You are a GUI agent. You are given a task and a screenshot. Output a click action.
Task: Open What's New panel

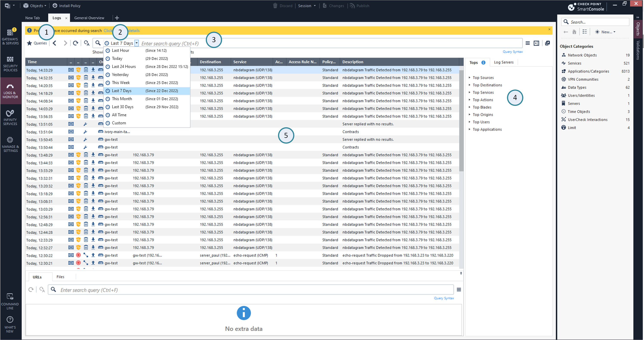coord(10,325)
